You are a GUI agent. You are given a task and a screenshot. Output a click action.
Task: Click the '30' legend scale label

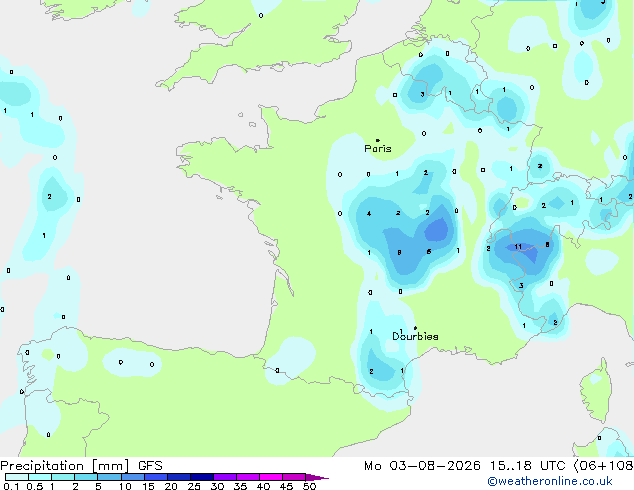click(x=217, y=486)
